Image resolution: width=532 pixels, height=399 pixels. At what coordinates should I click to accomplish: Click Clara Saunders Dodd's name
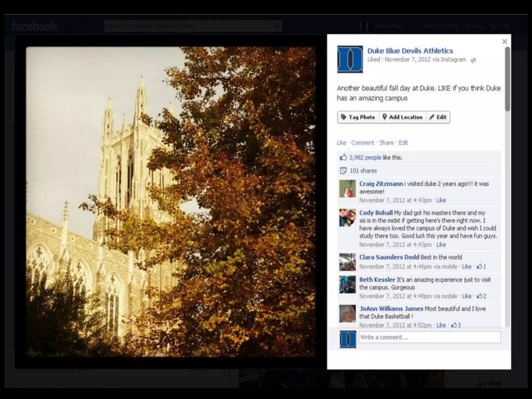[x=389, y=257]
